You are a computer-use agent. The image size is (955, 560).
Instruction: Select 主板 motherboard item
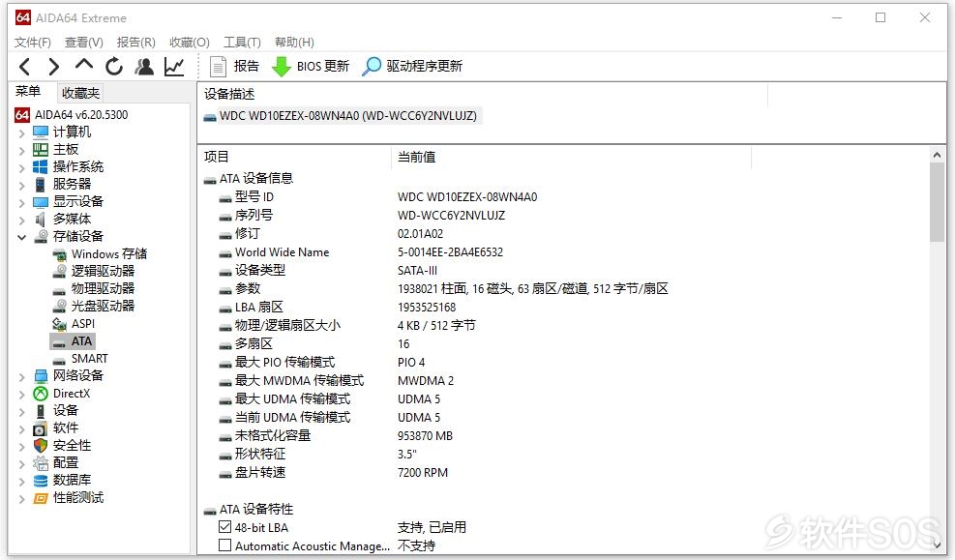pyautogui.click(x=65, y=149)
